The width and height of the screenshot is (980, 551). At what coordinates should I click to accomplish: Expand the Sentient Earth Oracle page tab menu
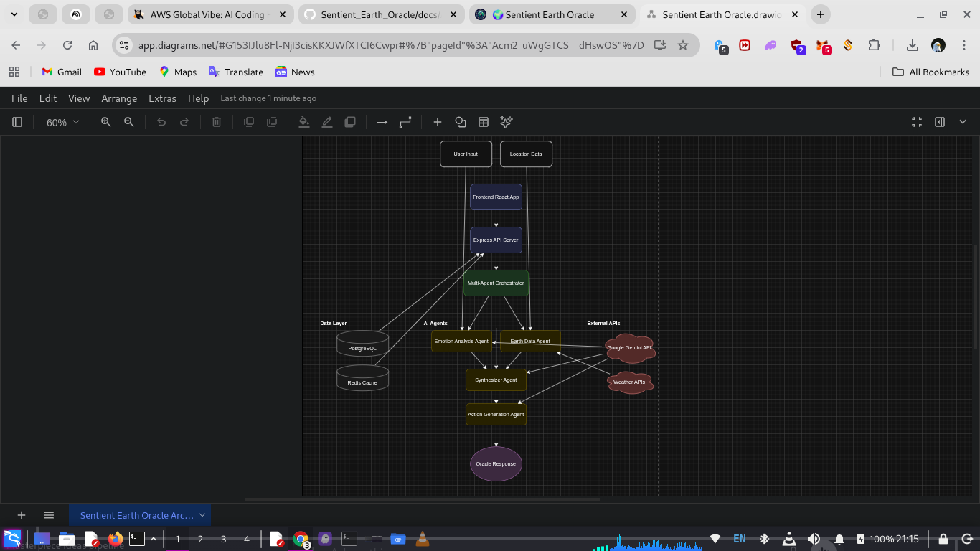click(x=202, y=515)
